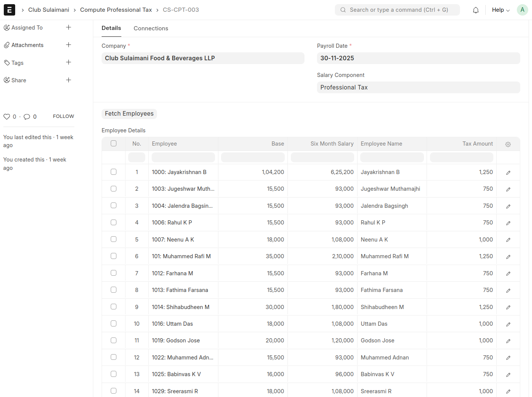Image resolution: width=532 pixels, height=397 pixels.
Task: Check the row for 1007: Neenu A K
Action: 113,239
